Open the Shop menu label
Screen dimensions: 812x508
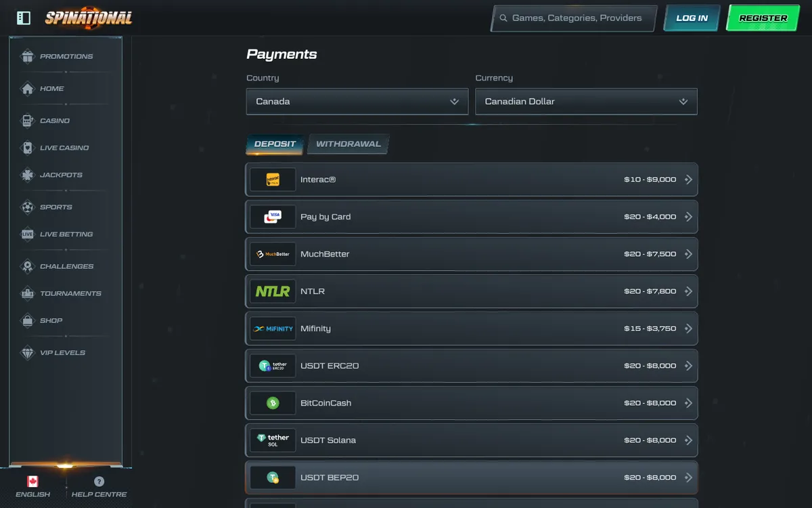click(x=51, y=320)
